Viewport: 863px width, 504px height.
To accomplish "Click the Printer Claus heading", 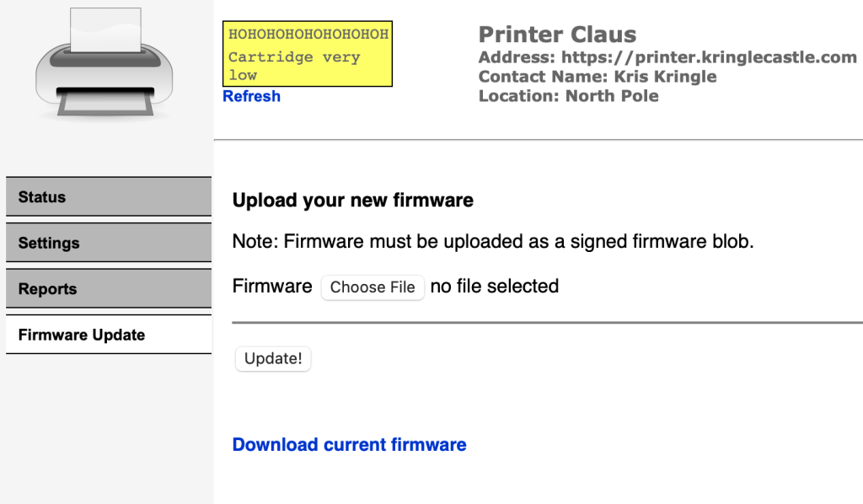I will tap(557, 35).
